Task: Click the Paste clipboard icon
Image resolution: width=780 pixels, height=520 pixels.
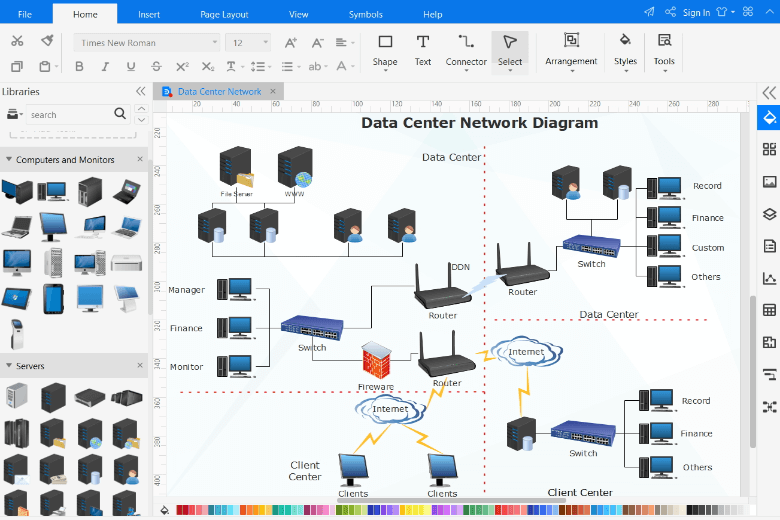Action: (45, 66)
